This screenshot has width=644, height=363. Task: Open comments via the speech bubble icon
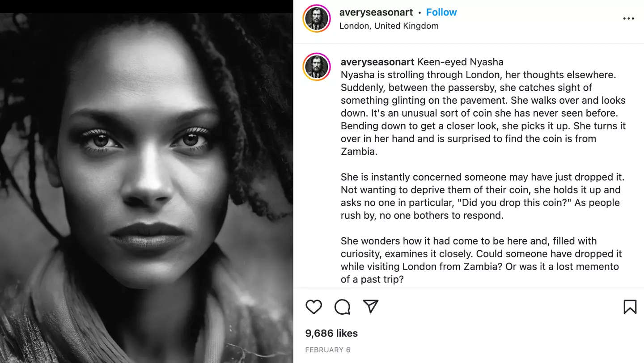pyautogui.click(x=342, y=307)
